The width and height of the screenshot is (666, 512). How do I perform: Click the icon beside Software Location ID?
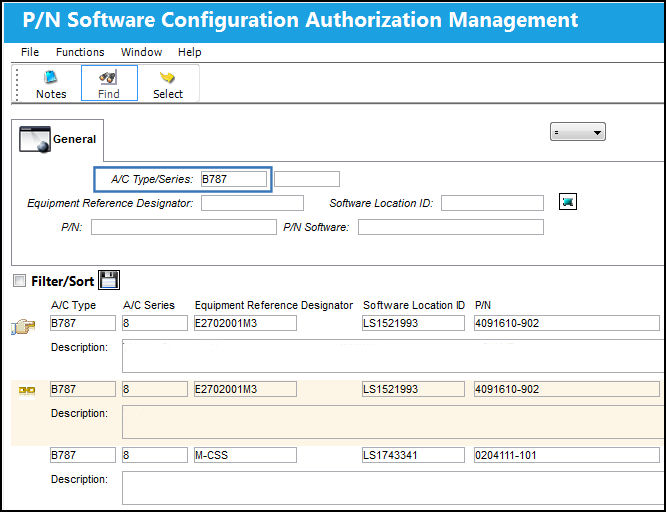(567, 202)
